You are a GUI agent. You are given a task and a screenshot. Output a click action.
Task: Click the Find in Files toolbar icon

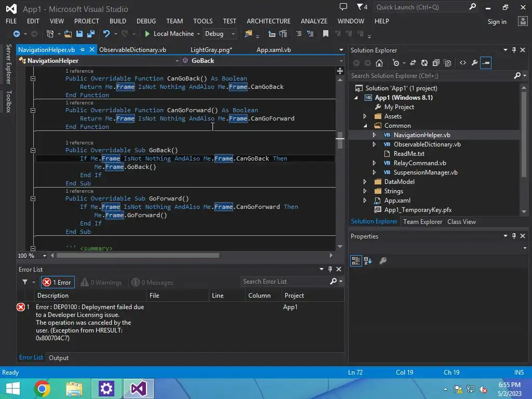click(x=248, y=34)
